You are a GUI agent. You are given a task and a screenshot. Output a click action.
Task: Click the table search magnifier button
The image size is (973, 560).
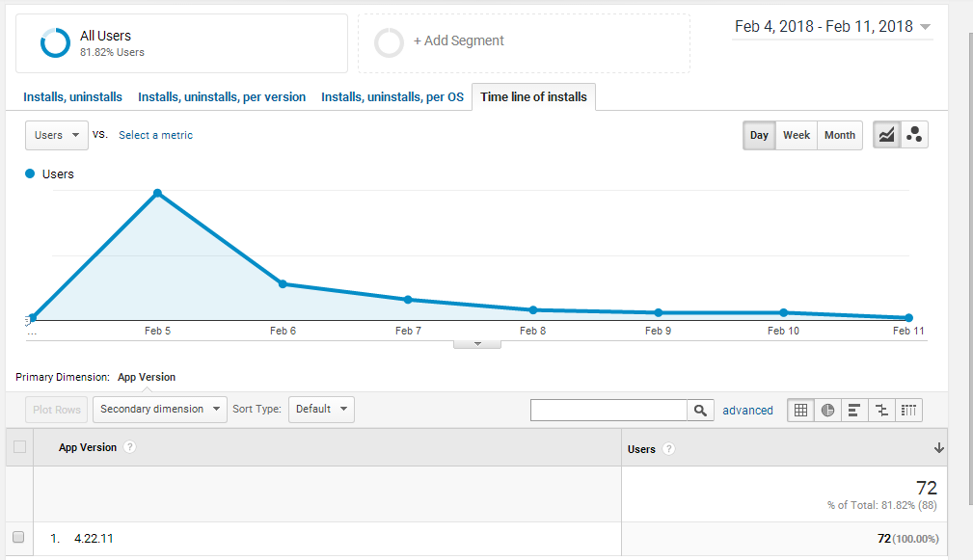pos(701,410)
